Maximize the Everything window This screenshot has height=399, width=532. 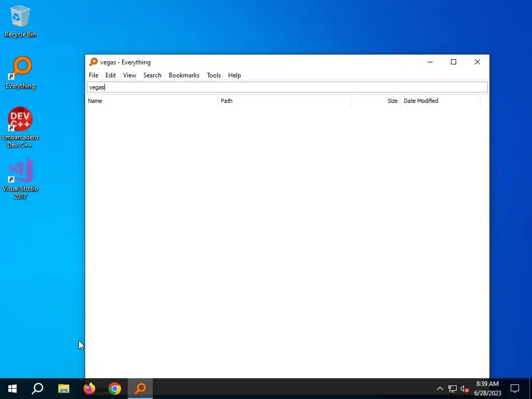[x=454, y=62]
